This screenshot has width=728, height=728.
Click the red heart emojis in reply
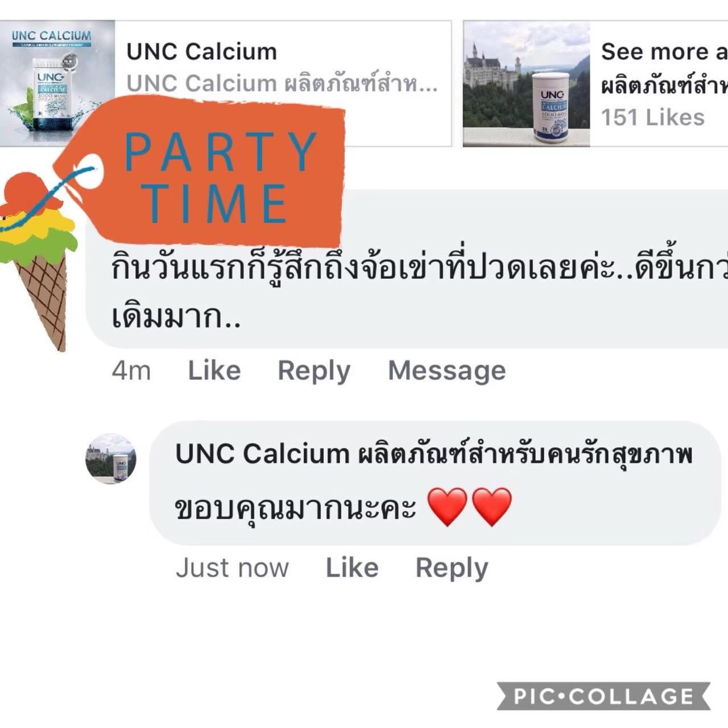click(469, 506)
